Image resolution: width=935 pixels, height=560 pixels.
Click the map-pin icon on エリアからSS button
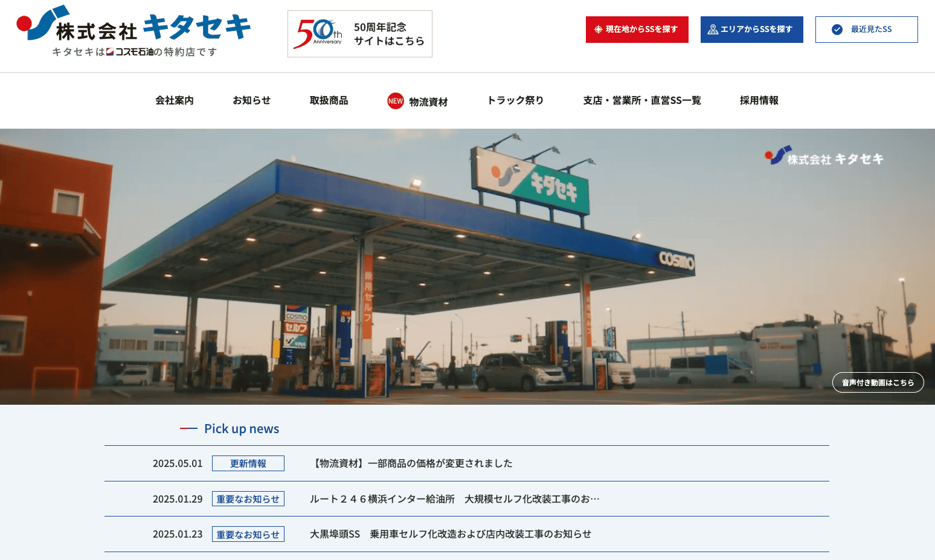(x=713, y=30)
